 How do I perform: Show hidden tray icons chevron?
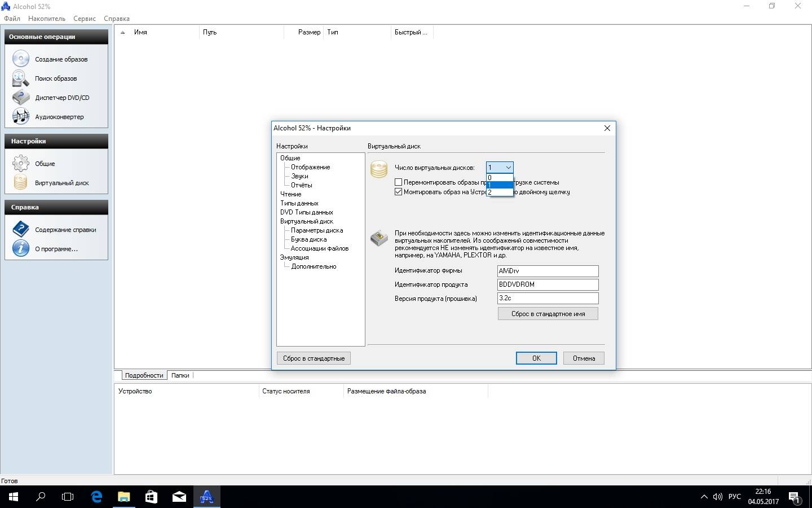point(704,497)
